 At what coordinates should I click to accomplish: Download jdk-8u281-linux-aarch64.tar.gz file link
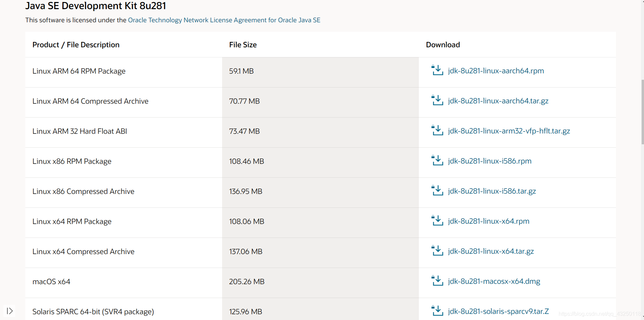click(x=498, y=101)
